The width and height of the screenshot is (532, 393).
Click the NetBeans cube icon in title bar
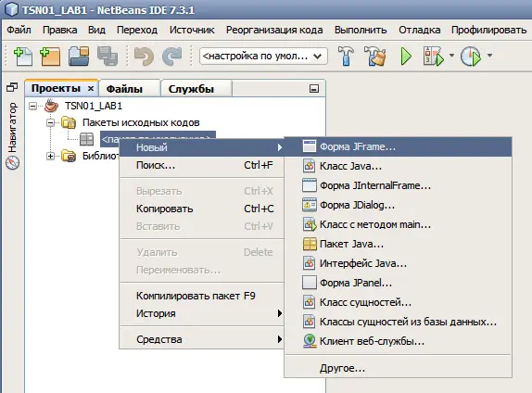(11, 9)
